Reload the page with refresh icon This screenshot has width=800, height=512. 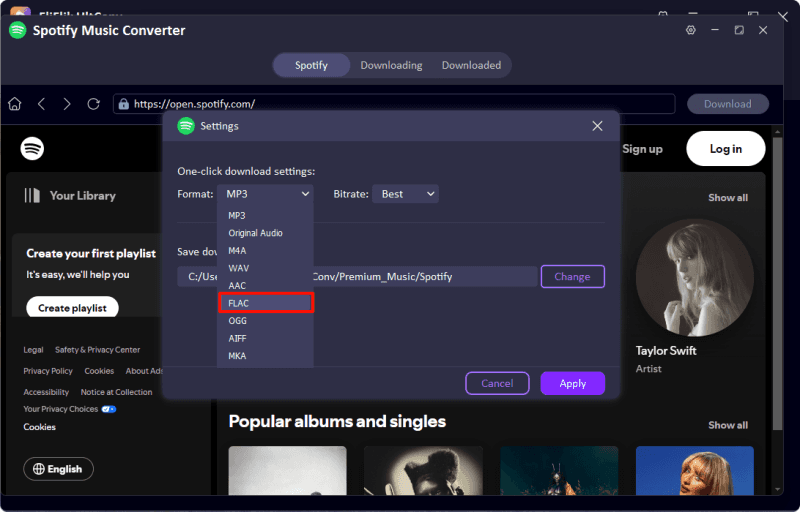pos(94,104)
